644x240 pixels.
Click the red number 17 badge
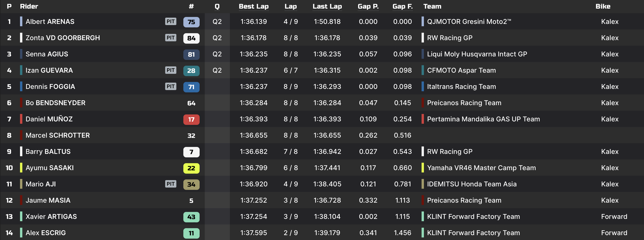[x=191, y=120]
